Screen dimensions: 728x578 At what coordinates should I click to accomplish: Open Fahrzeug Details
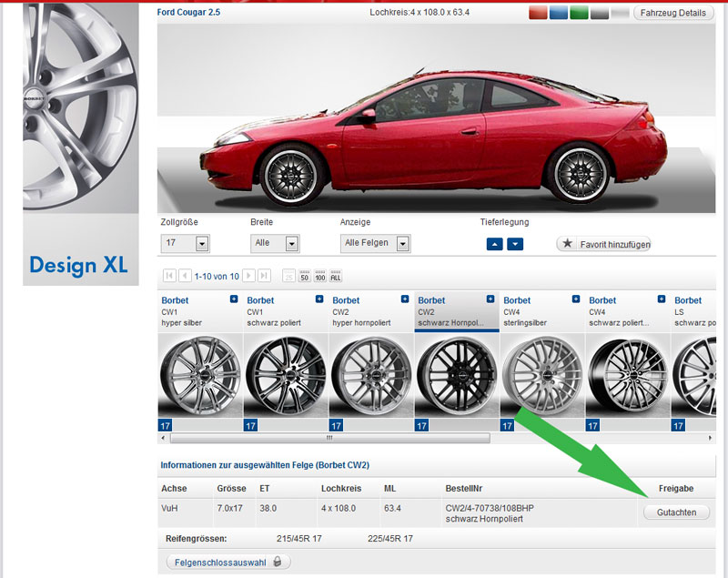(672, 13)
